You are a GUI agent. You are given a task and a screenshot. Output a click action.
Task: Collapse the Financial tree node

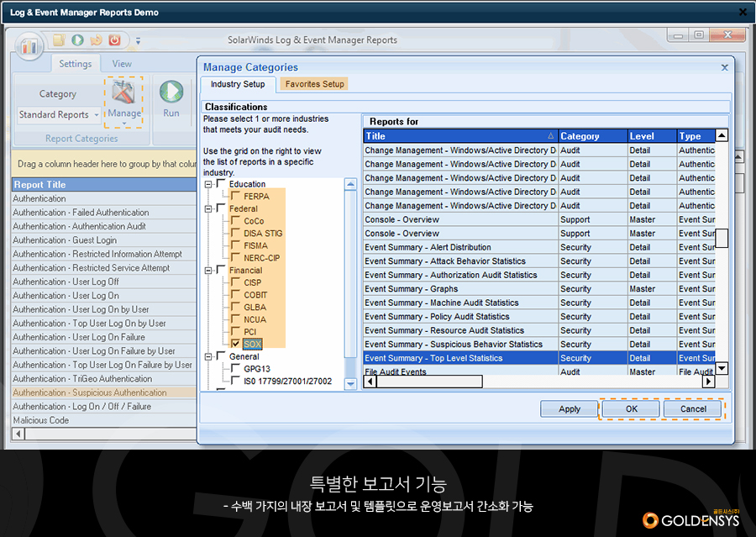click(x=208, y=271)
